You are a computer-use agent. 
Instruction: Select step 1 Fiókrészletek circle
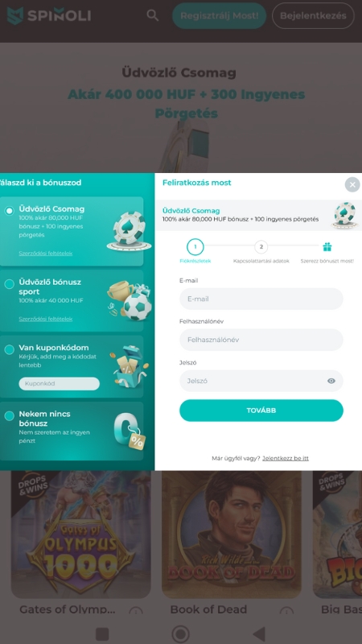pos(195,247)
